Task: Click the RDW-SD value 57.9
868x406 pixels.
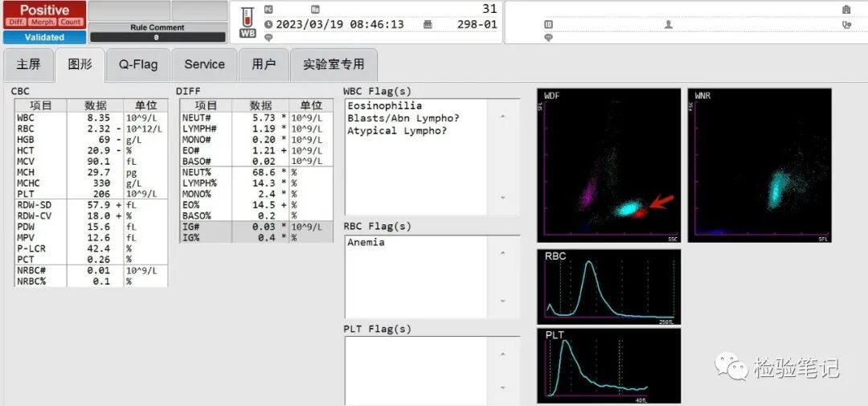Action: click(97, 205)
